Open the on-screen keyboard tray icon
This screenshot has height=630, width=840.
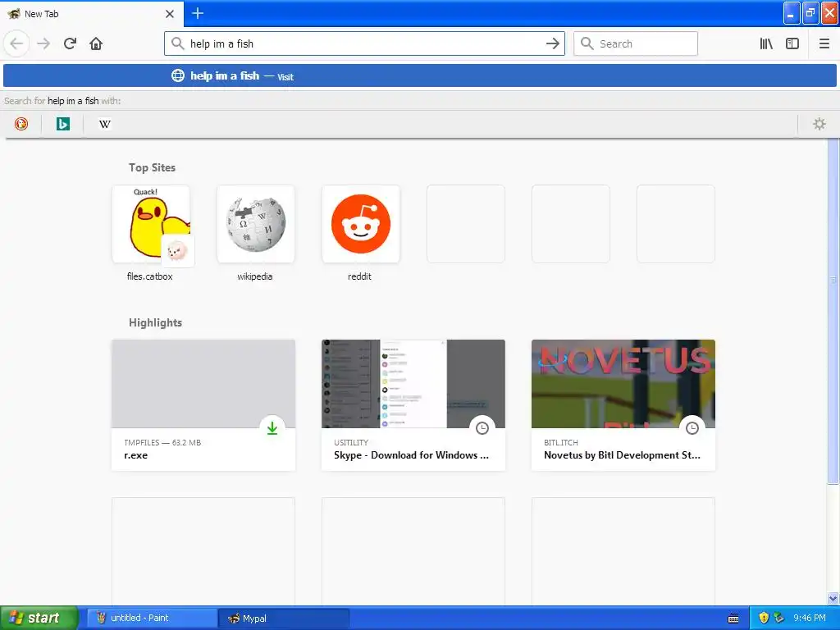[x=733, y=619]
